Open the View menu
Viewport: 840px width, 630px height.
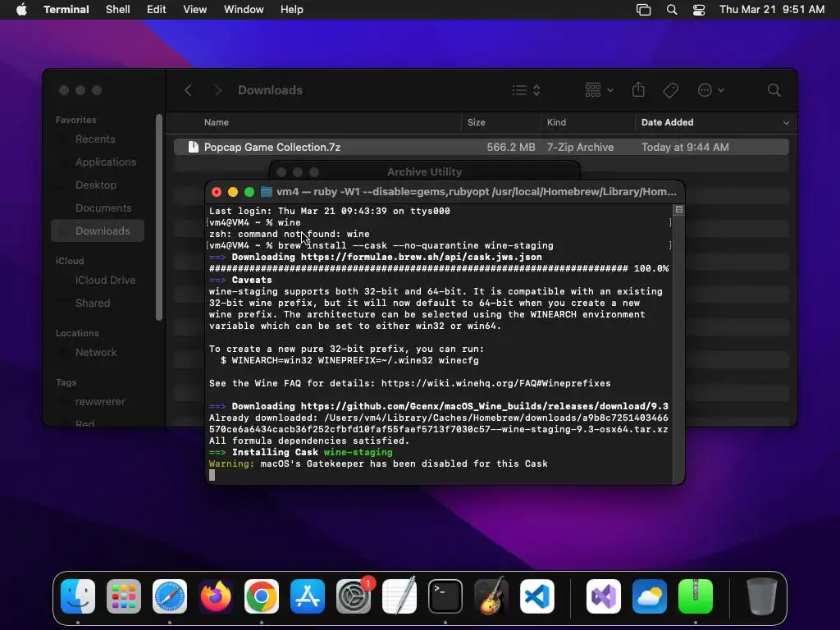[195, 10]
